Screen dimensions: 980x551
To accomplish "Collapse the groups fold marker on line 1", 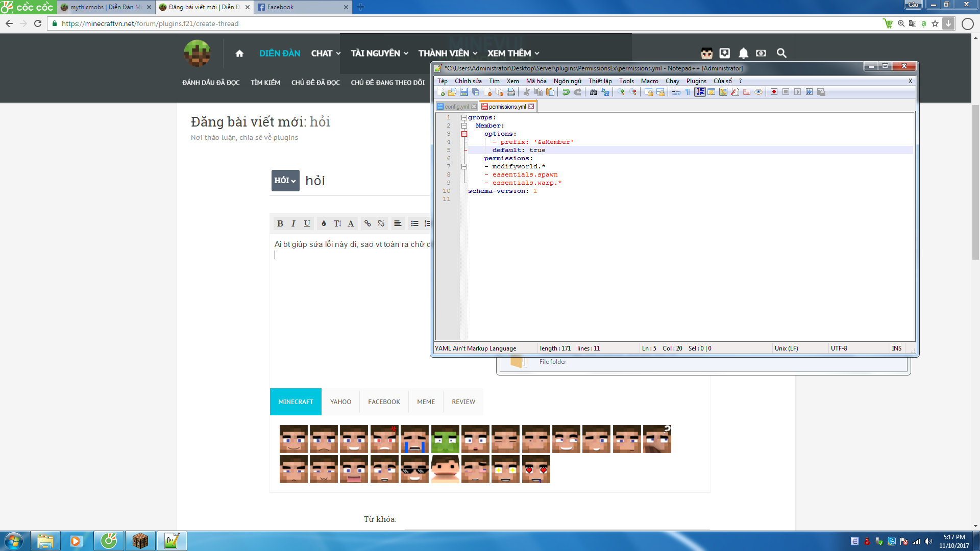I will click(x=464, y=118).
